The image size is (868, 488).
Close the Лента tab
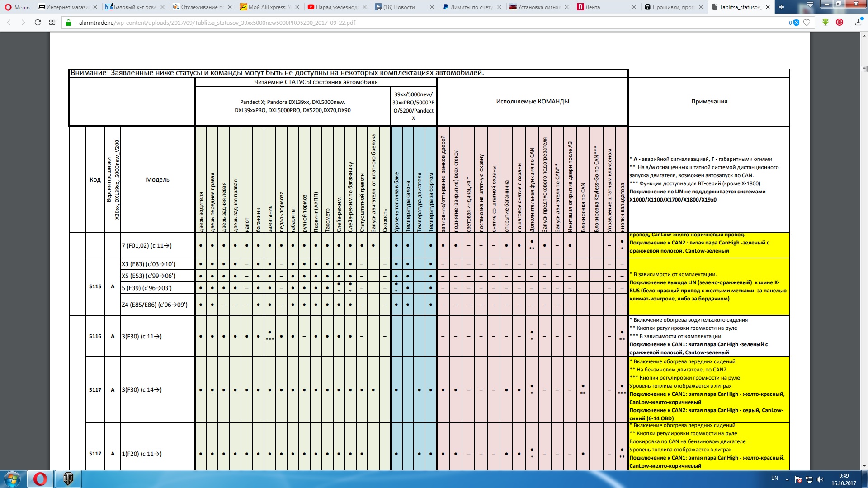coord(634,7)
